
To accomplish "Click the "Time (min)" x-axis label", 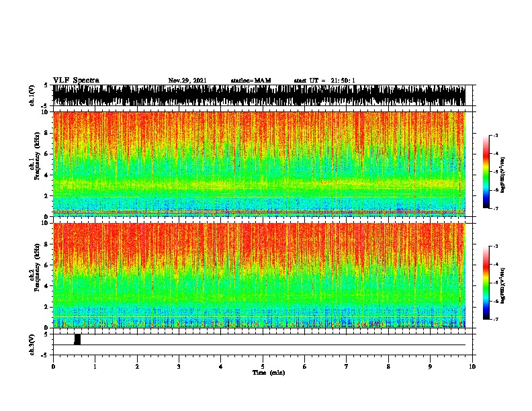I will click(269, 373).
